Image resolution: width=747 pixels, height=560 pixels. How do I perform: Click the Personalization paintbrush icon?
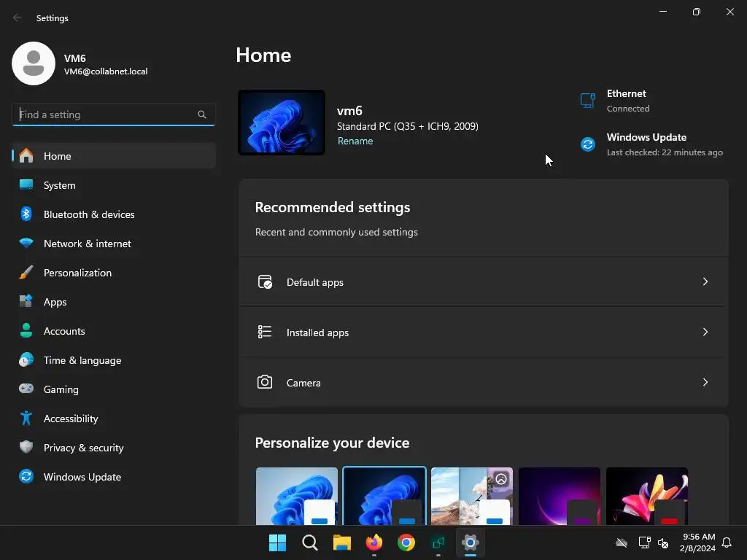pos(26,273)
